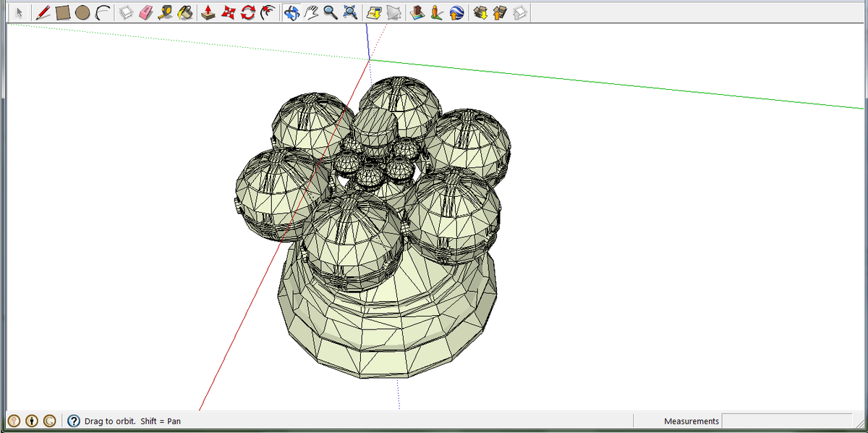
Task: Choose the Select arrow tool
Action: coord(20,12)
